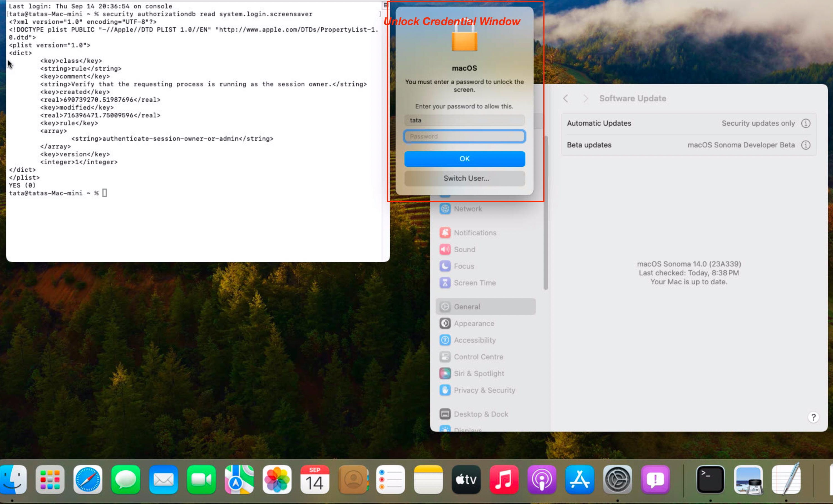Viewport: 833px width, 504px height.
Task: Open Notes app in the Dock
Action: tap(428, 479)
